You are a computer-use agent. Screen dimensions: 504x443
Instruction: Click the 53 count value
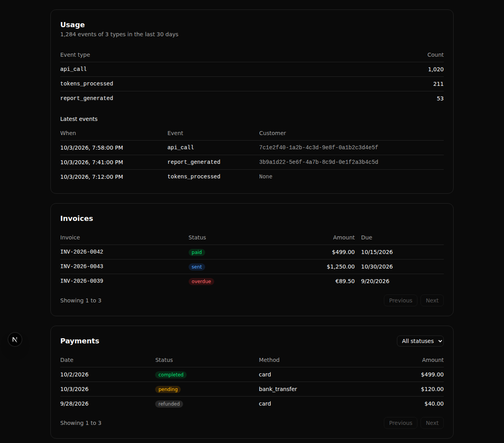pyautogui.click(x=440, y=98)
